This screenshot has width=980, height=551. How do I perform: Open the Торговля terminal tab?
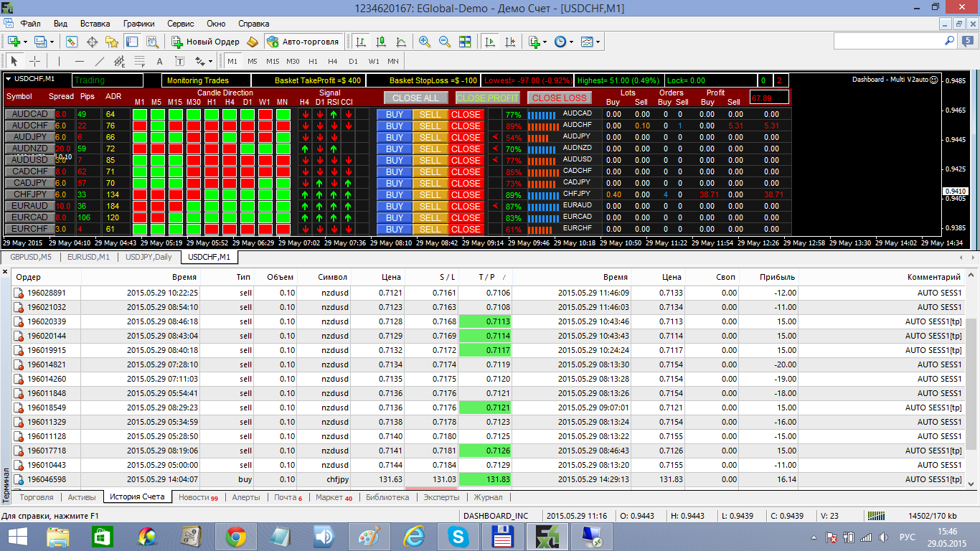[37, 496]
